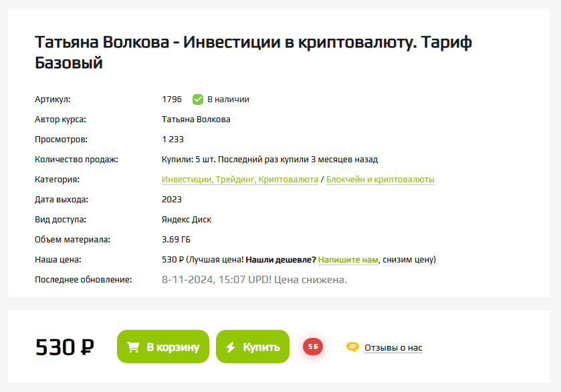The height and width of the screenshot is (392, 561).
Task: Click the 'В наличии' status text
Action: 228,100
